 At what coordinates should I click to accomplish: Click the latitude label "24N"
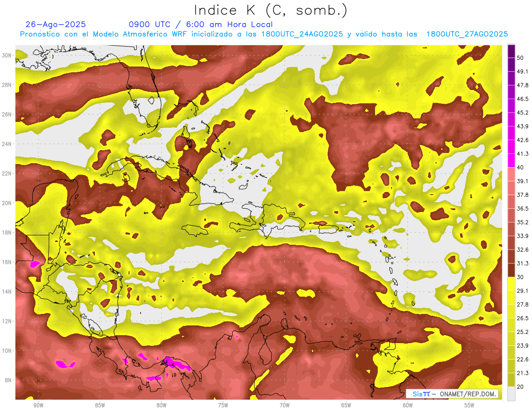pyautogui.click(x=7, y=144)
